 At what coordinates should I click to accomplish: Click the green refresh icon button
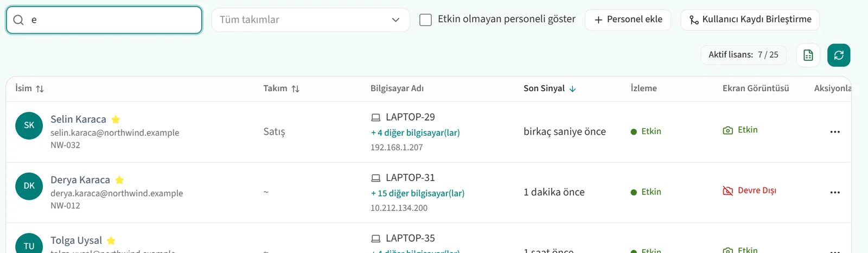pyautogui.click(x=839, y=55)
